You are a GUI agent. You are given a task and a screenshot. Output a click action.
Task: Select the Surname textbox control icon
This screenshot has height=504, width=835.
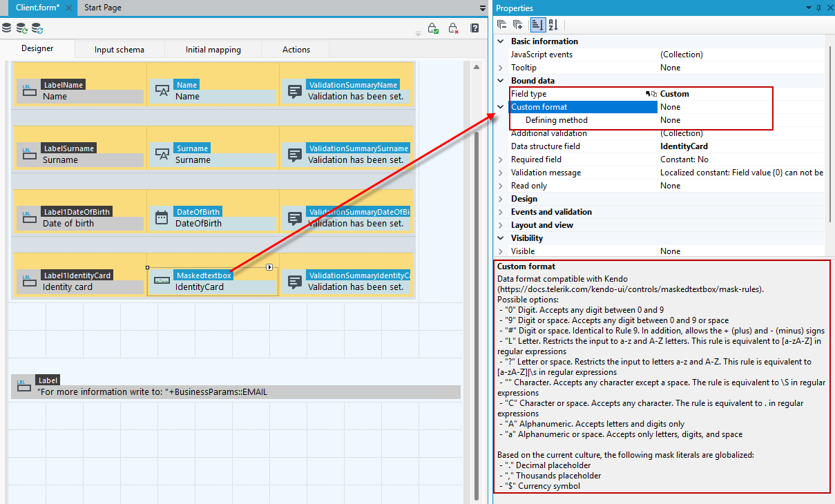click(x=162, y=154)
